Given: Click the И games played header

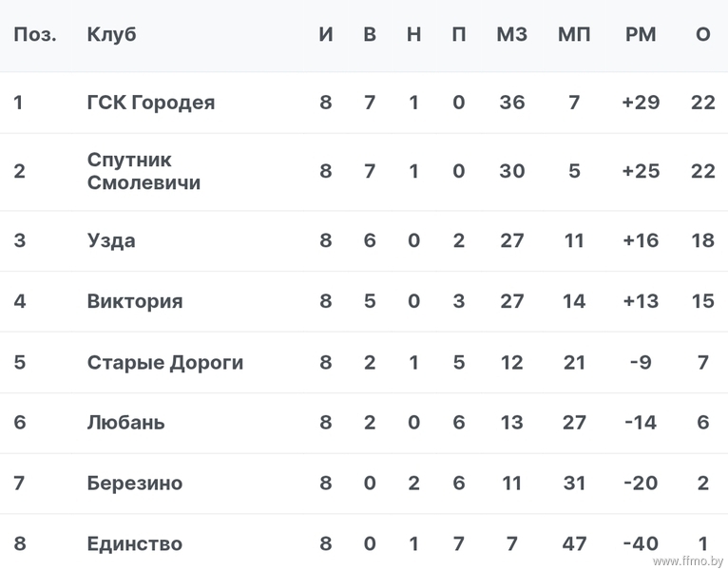Looking at the screenshot, I should (x=325, y=34).
